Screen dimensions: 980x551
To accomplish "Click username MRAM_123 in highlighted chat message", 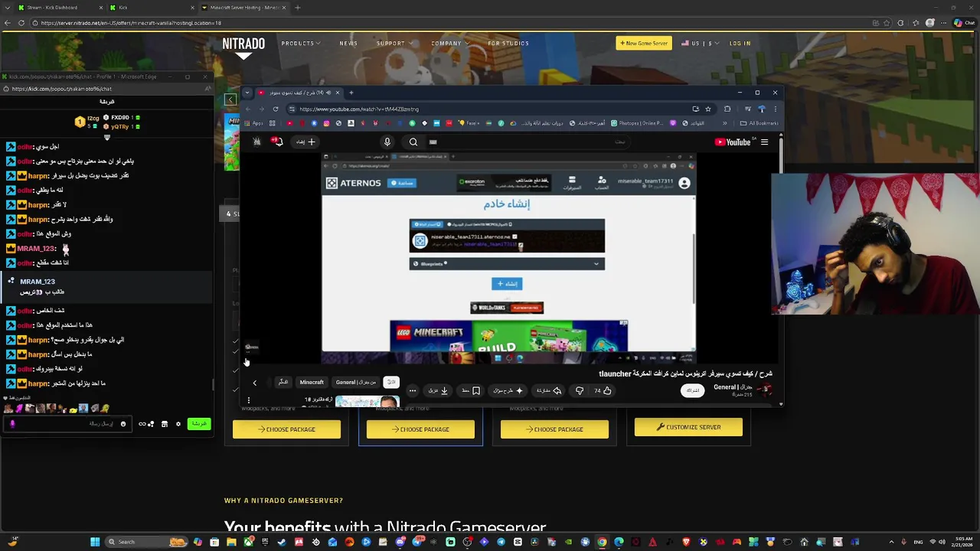I will coord(38,282).
